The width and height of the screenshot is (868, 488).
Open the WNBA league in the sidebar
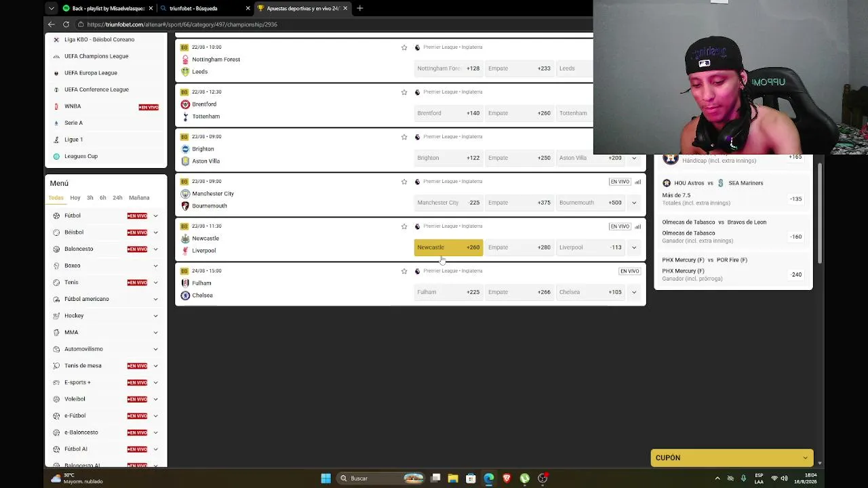(73, 106)
